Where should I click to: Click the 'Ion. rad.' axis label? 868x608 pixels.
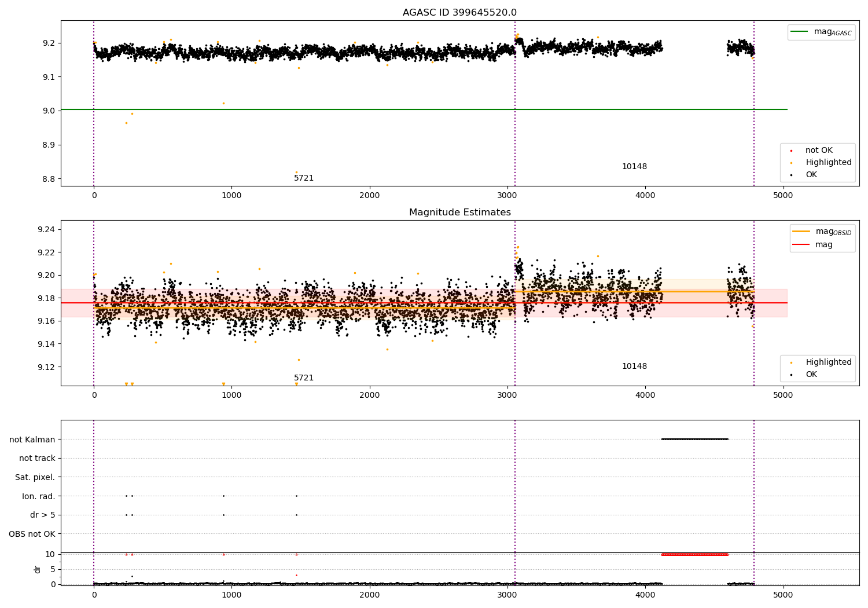point(38,496)
